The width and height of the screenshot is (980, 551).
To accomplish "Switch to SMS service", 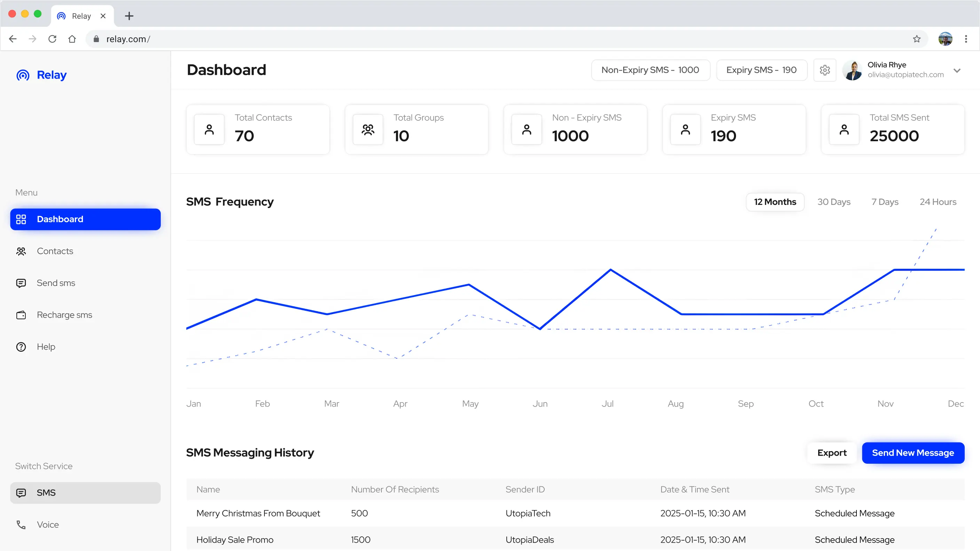I will point(46,493).
